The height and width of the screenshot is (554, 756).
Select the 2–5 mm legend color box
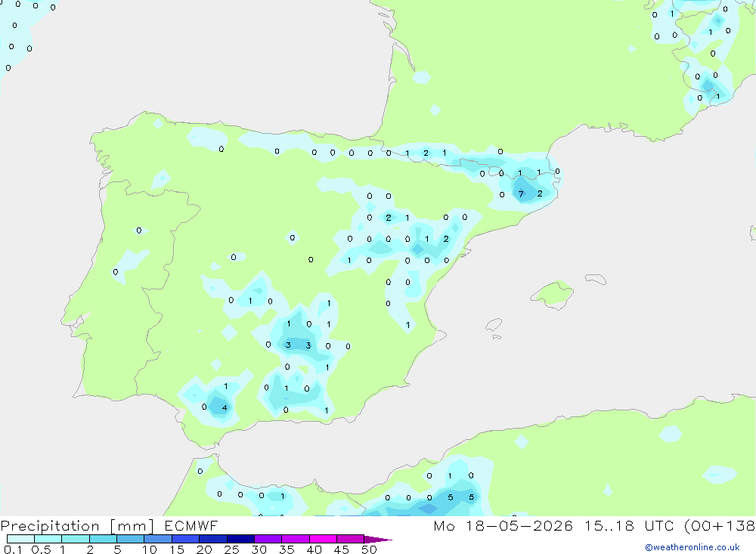pos(103,539)
